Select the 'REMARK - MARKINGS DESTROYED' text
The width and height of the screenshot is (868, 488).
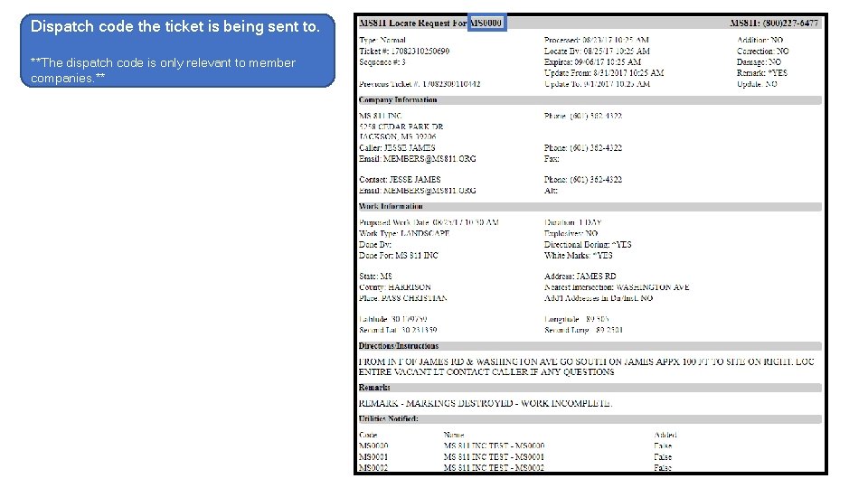[486, 403]
